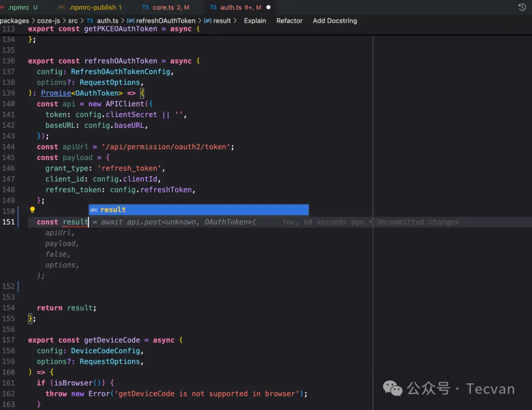This screenshot has width=532, height=410.
Task: Click the unsaved dot on auth.ts tab
Action: 268,7
